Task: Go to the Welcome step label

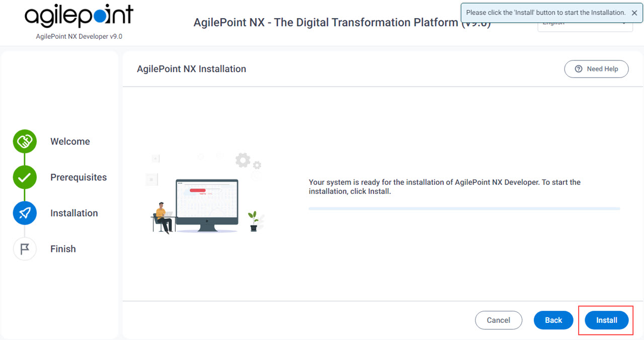Action: pos(70,142)
